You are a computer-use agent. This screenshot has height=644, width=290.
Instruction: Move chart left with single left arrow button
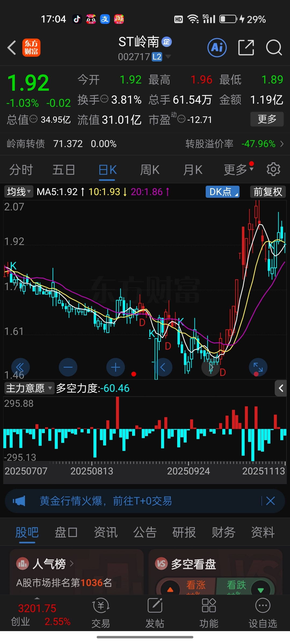(x=163, y=367)
